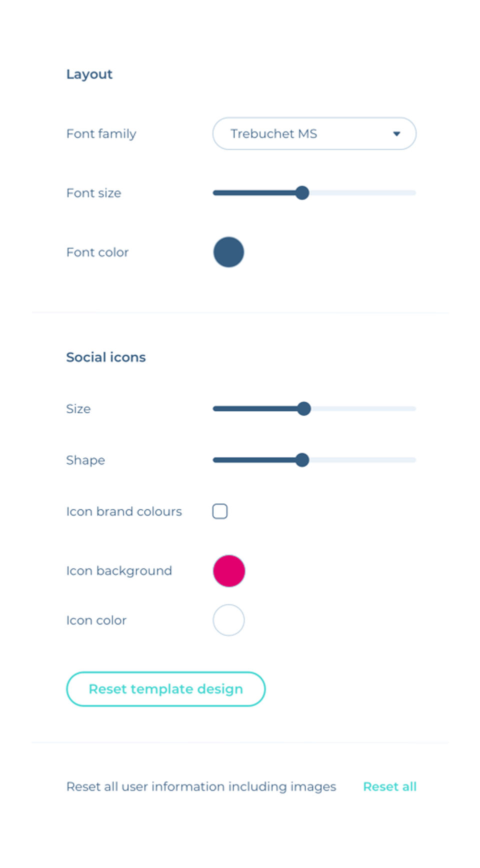The width and height of the screenshot is (480, 868).
Task: Click the social icons Shape slider handle
Action: pyautogui.click(x=302, y=460)
